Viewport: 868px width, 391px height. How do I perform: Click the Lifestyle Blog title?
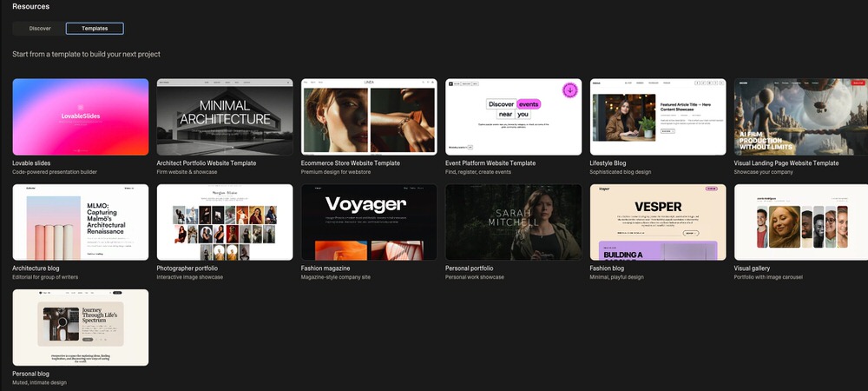tap(608, 163)
